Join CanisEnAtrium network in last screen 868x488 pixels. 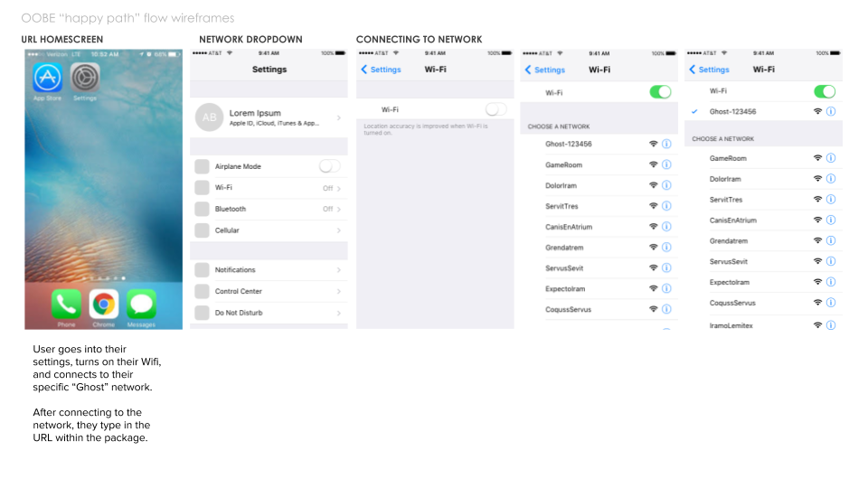click(x=763, y=221)
